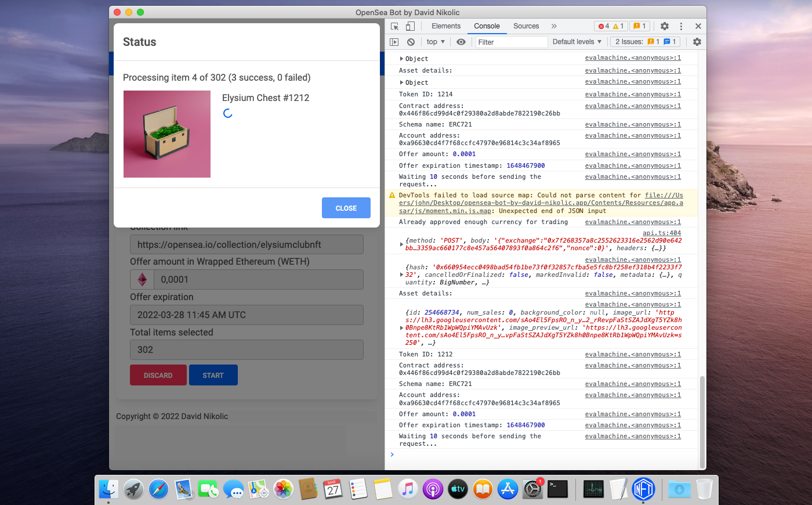Click the orange issues badge in top toolbar
Screen dimensions: 812x505
pos(640,26)
